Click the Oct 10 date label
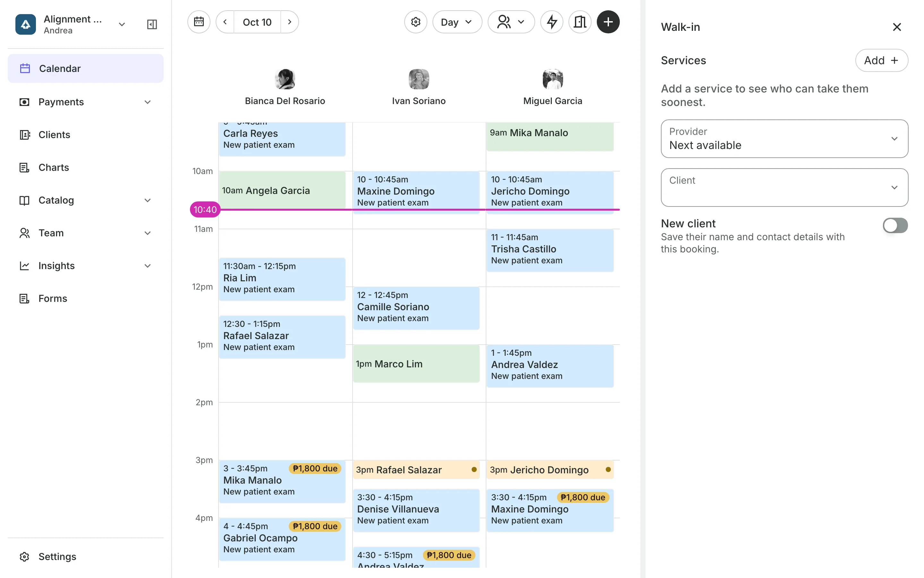Screen dimensions: 924x578 (257, 22)
